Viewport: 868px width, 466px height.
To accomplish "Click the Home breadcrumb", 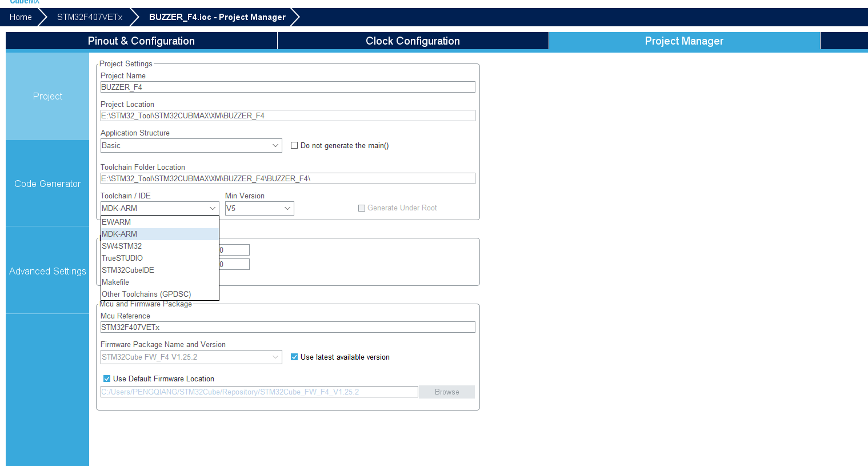I will pos(21,17).
